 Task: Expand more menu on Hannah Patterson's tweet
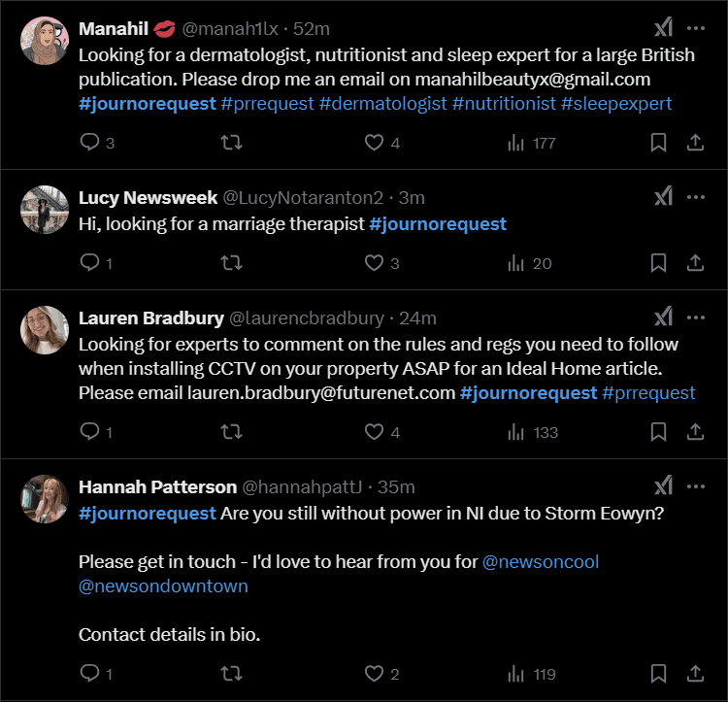(x=696, y=486)
